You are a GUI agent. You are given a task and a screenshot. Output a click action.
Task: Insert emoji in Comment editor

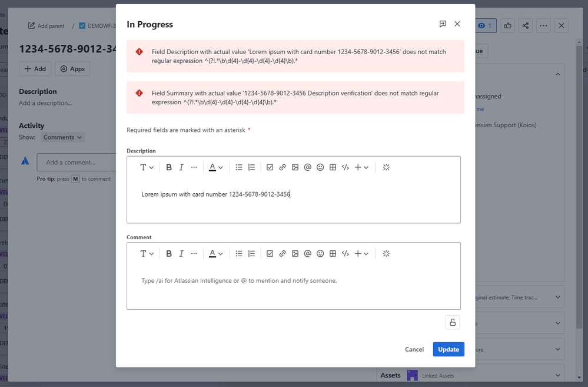tap(320, 254)
